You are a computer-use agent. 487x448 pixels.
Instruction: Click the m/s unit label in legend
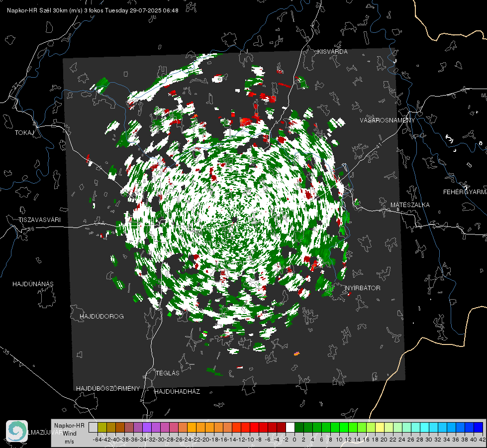(69, 442)
